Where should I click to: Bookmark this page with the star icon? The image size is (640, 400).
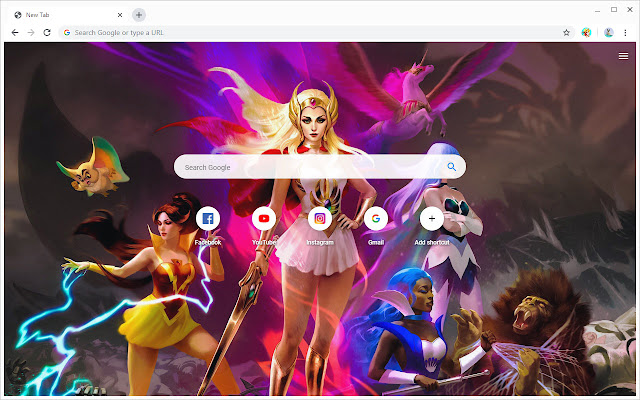pos(566,33)
